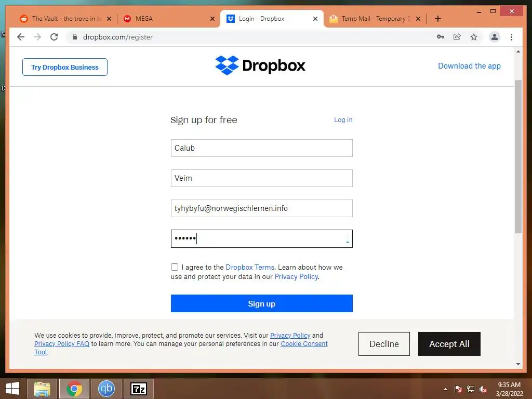This screenshot has width=532, height=399.
Task: Click the email address field
Action: pyautogui.click(x=262, y=208)
